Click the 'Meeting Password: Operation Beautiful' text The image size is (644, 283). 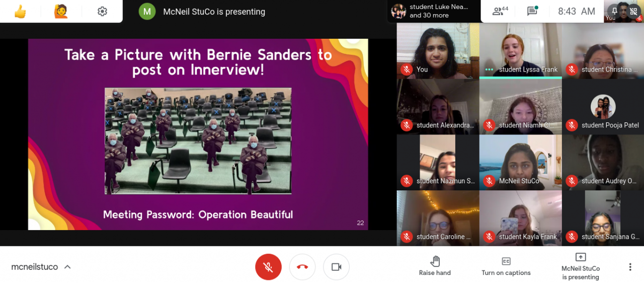pos(198,215)
